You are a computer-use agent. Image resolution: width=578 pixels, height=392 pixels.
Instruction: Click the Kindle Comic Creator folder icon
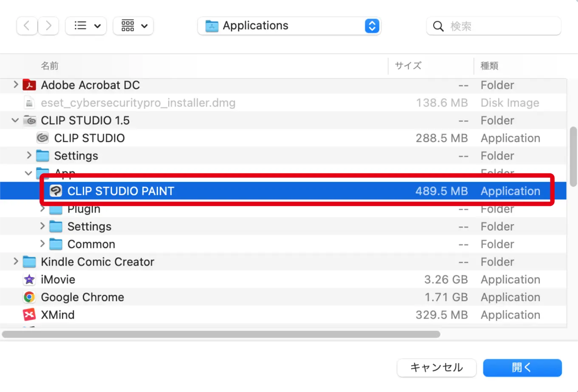(x=29, y=262)
